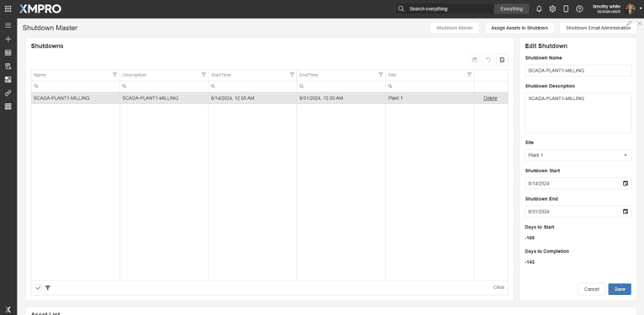
Task: Open the help question mark icon
Action: tap(579, 8)
